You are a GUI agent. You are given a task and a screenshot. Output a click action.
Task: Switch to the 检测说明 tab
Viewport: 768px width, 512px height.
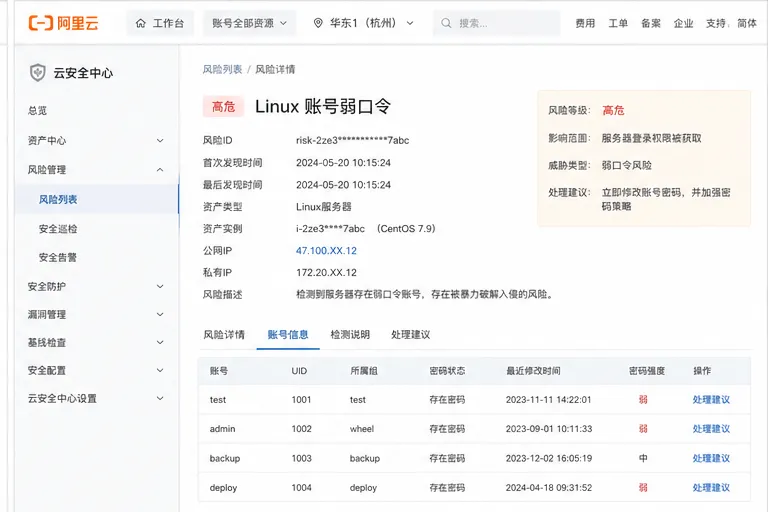point(350,335)
